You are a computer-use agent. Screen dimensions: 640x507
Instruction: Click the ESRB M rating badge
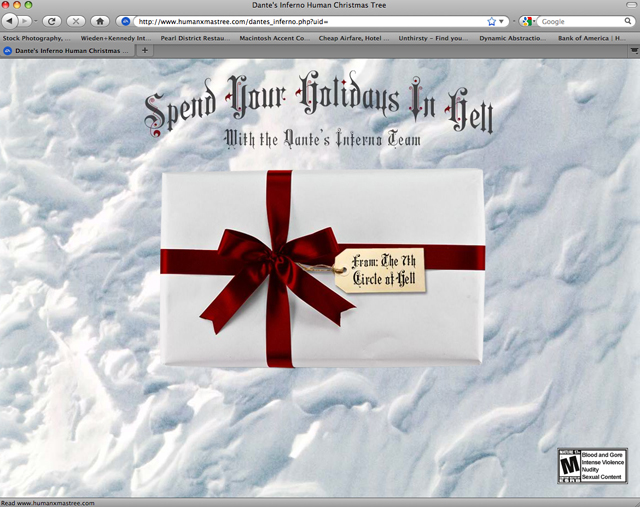click(x=593, y=466)
